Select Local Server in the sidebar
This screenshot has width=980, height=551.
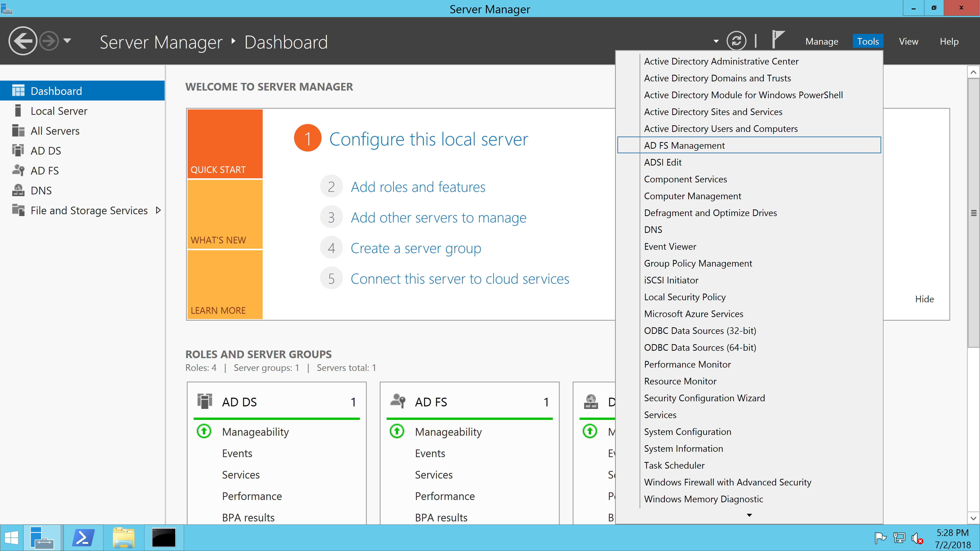click(x=82, y=111)
